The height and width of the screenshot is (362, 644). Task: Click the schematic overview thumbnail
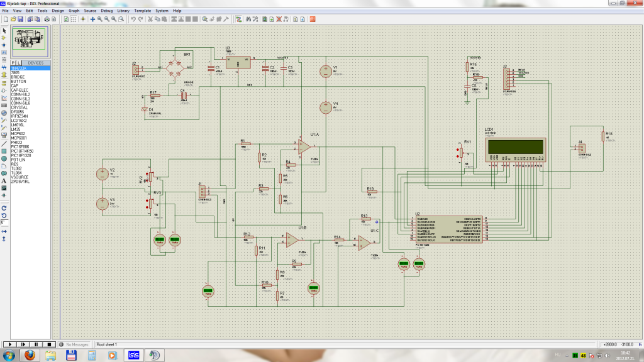pyautogui.click(x=30, y=41)
